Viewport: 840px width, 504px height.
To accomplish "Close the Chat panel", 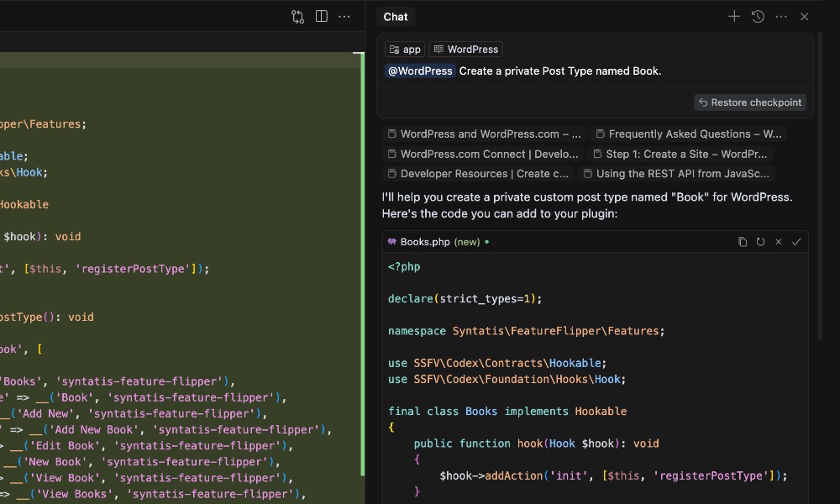I will coord(804,17).
